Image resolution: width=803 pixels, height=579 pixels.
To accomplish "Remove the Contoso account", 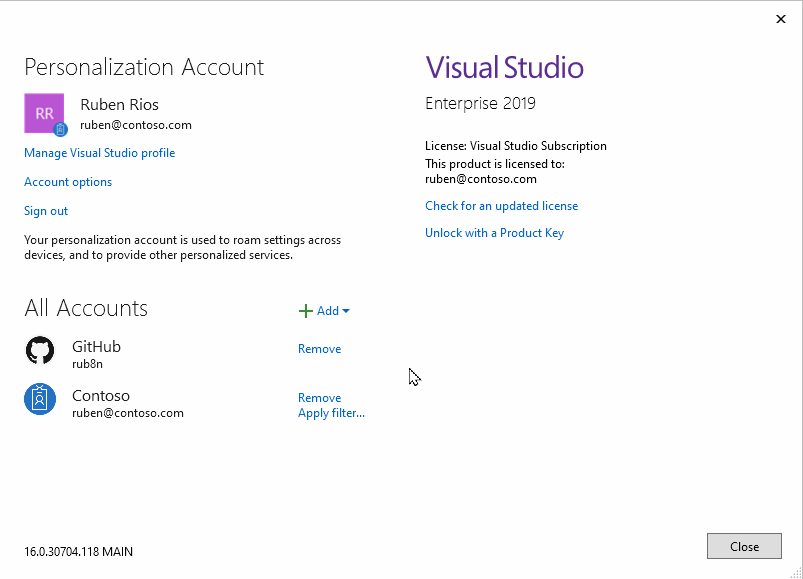I will pos(319,397).
